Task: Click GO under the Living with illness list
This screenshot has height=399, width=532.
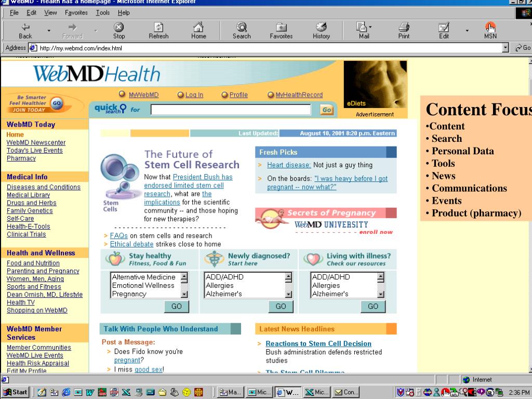Action: point(373,307)
